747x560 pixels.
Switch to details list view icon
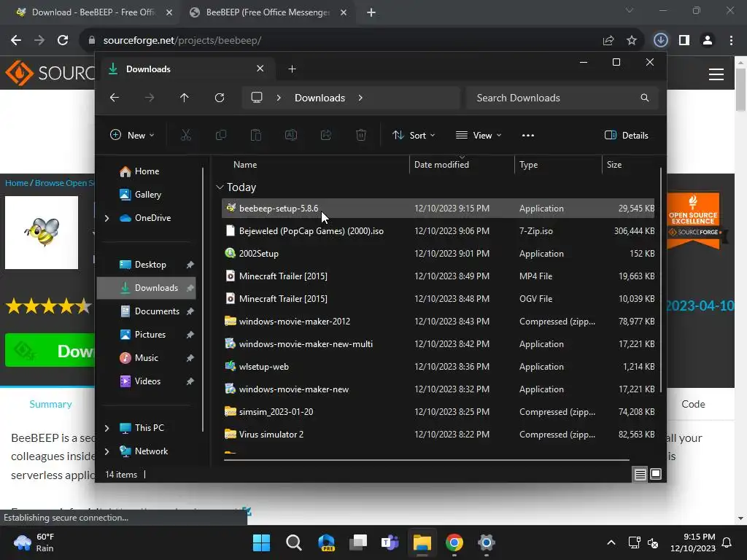point(640,474)
